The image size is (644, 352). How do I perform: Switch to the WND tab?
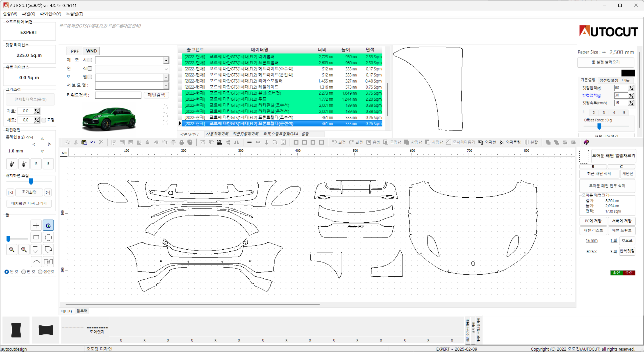point(91,51)
